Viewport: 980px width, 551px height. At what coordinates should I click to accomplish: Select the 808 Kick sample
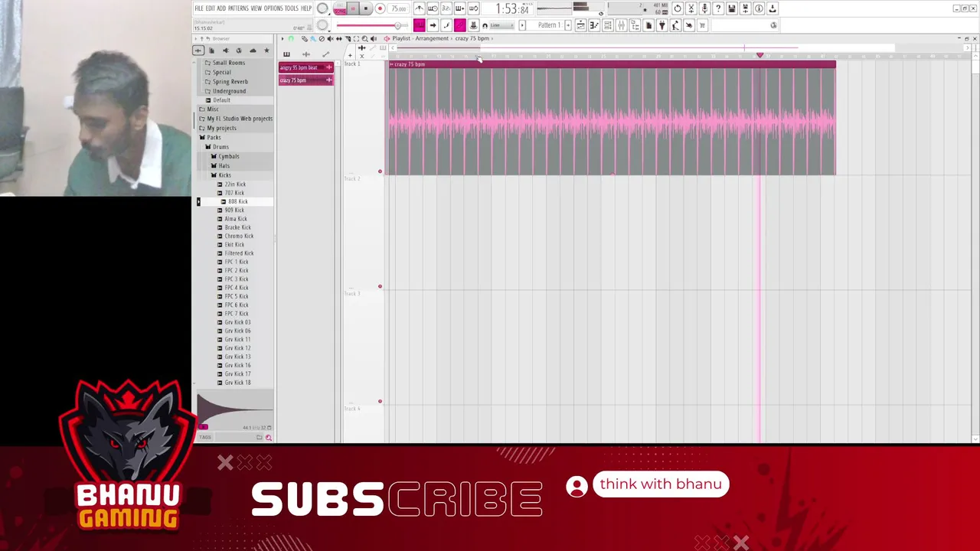(x=237, y=202)
